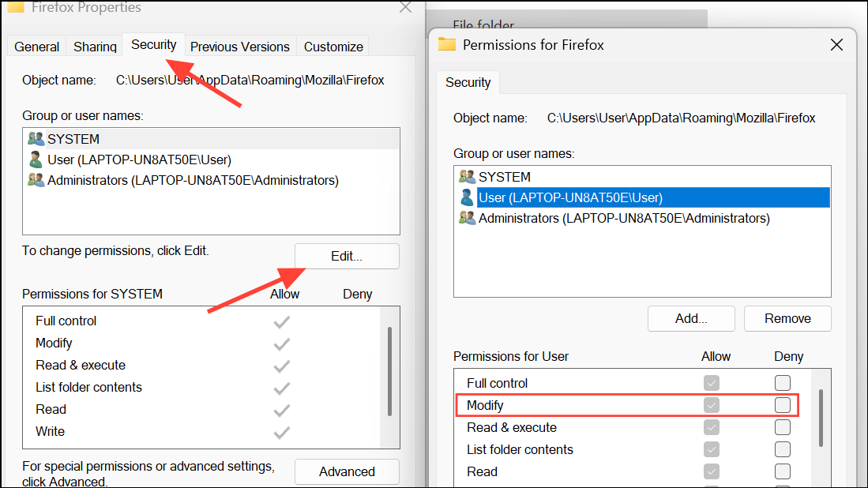Select SYSTEM in Permissions for Firefox list
Screen dimensions: 868x488
tap(642, 177)
